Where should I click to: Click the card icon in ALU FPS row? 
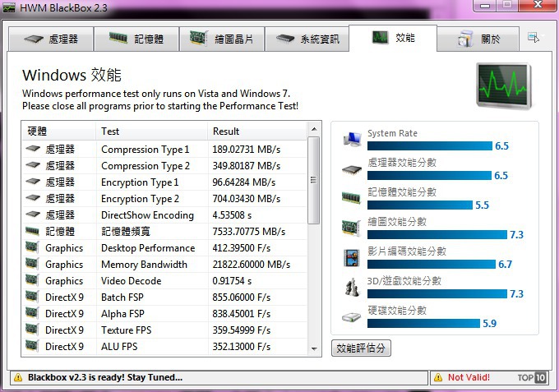click(x=32, y=345)
